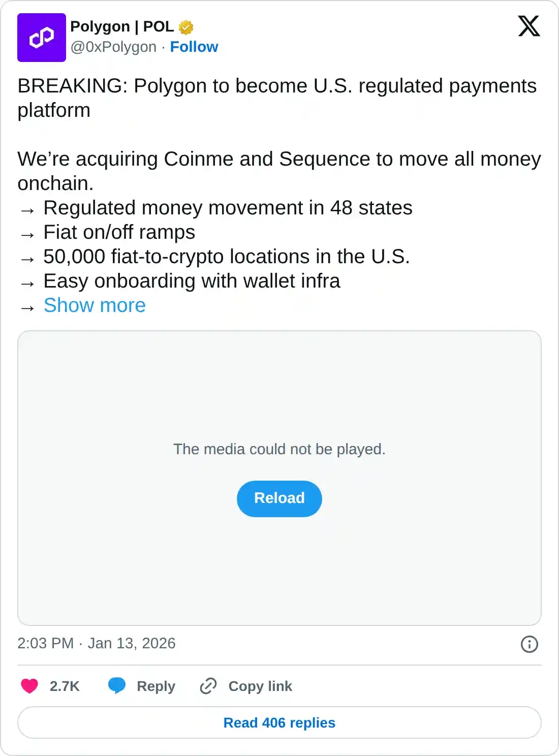The height and width of the screenshot is (756, 559).
Task: Open Read 406 replies
Action: point(279,722)
